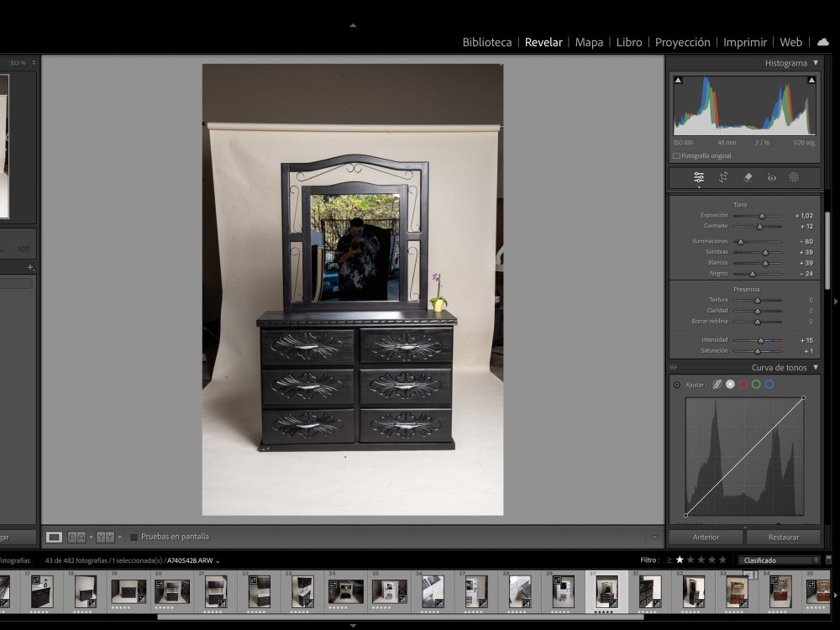Collapse the top module panel arrow

pos(353,25)
